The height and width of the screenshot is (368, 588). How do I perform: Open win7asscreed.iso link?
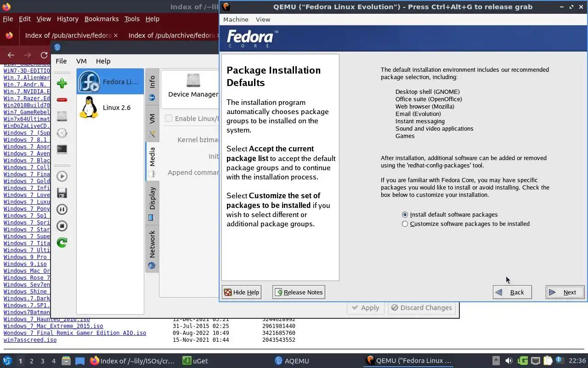30,340
